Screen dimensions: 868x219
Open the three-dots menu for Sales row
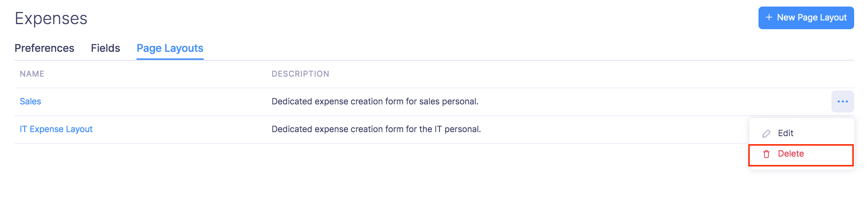point(842,101)
